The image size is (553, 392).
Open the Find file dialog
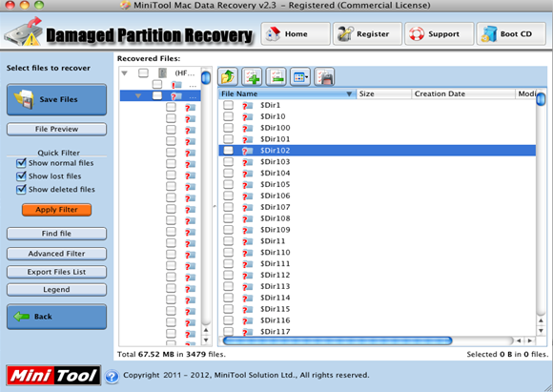[x=56, y=234]
